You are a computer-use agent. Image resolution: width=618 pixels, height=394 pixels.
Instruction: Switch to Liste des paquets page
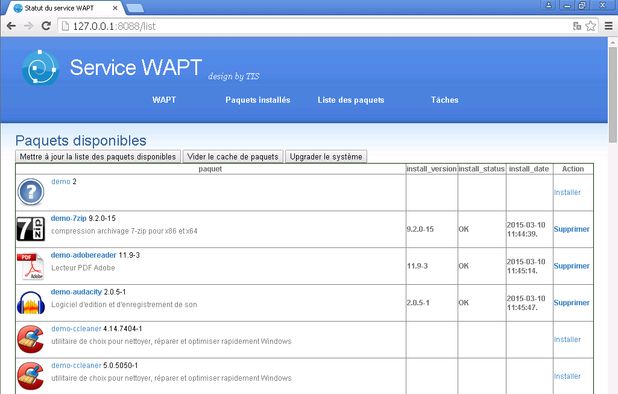pos(351,100)
